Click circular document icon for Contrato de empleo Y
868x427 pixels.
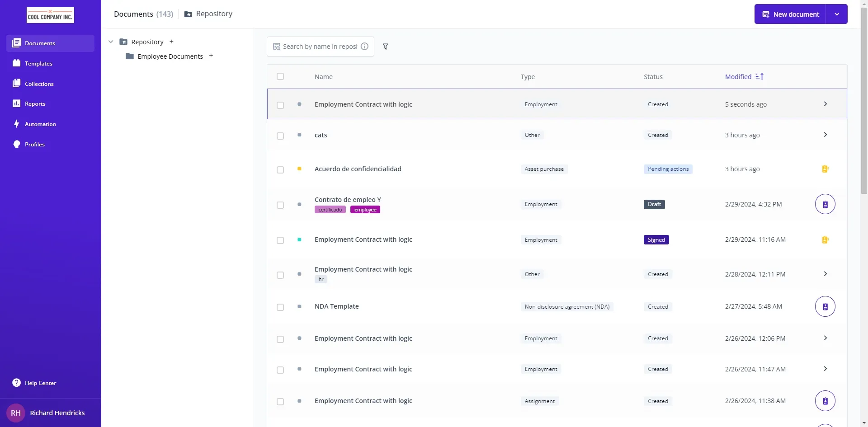pyautogui.click(x=825, y=204)
